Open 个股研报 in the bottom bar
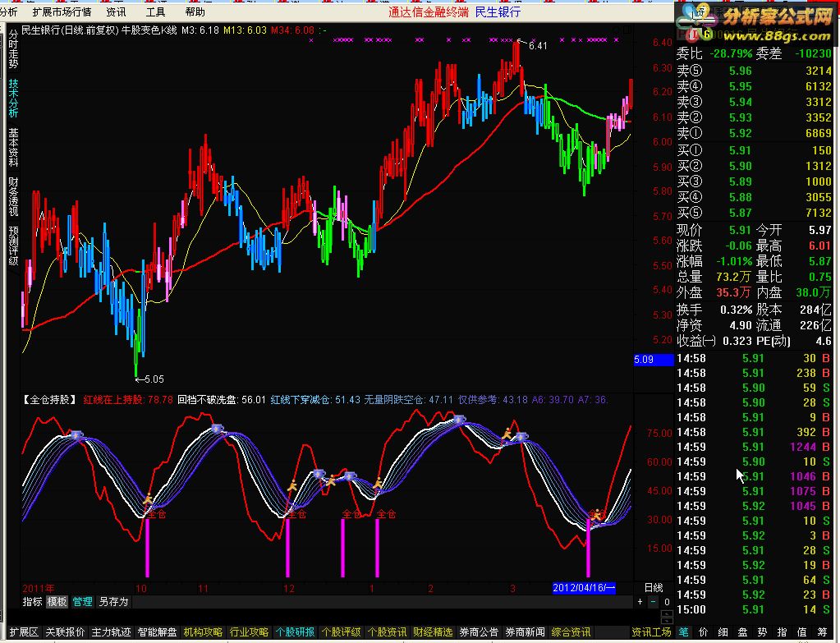The width and height of the screenshot is (840, 643). pos(295,632)
